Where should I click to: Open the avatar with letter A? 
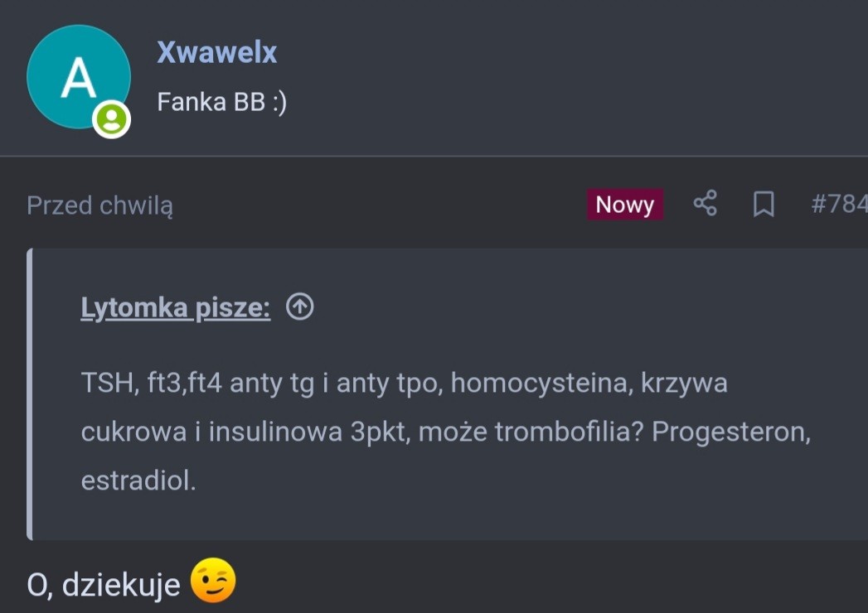click(78, 77)
